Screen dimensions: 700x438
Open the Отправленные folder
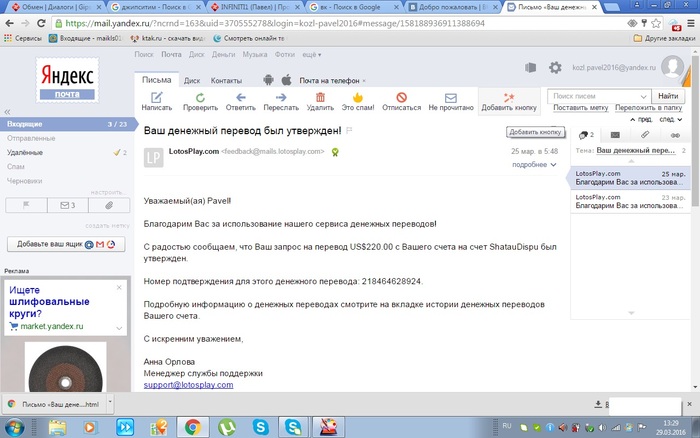(31, 138)
